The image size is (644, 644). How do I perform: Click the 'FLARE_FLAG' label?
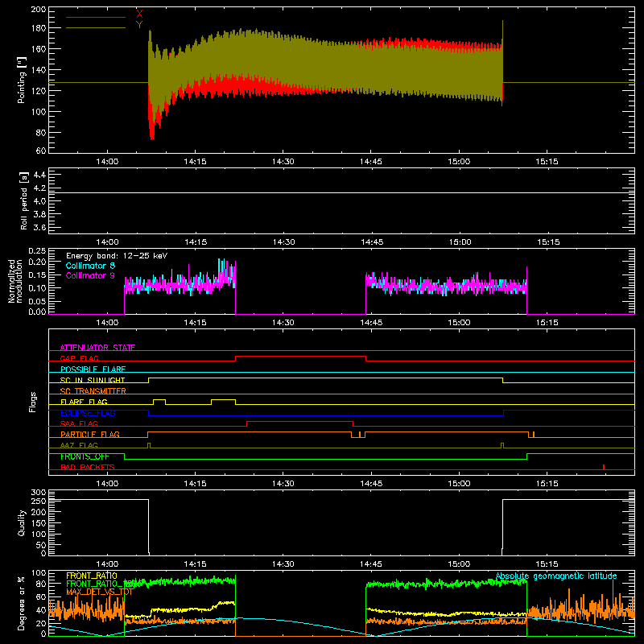[x=84, y=402]
